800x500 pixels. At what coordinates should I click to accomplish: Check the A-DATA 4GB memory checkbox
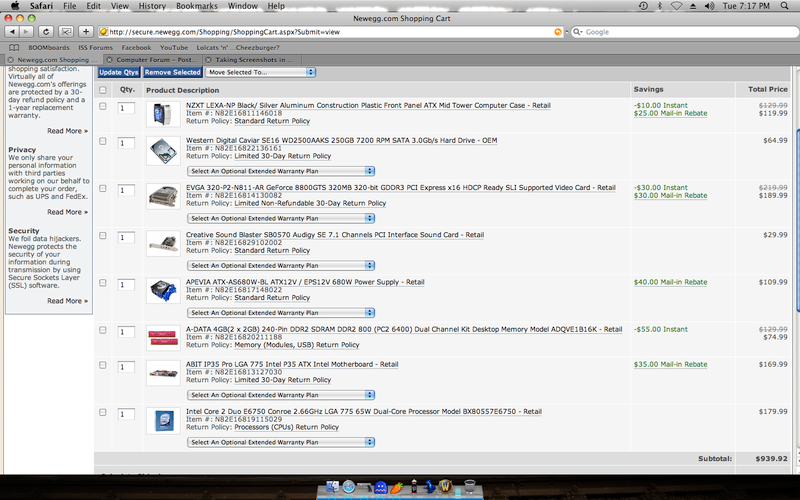pos(103,330)
